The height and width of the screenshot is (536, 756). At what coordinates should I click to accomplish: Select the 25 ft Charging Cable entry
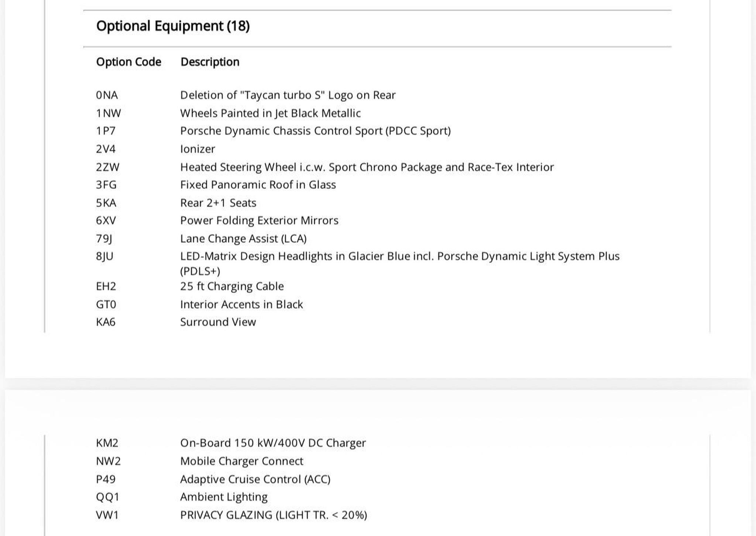tap(232, 286)
